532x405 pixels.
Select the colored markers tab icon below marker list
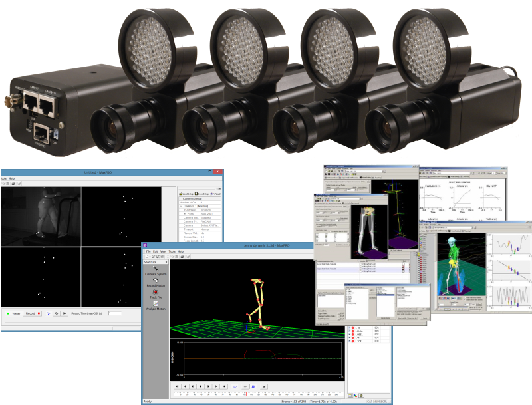pos(356,396)
